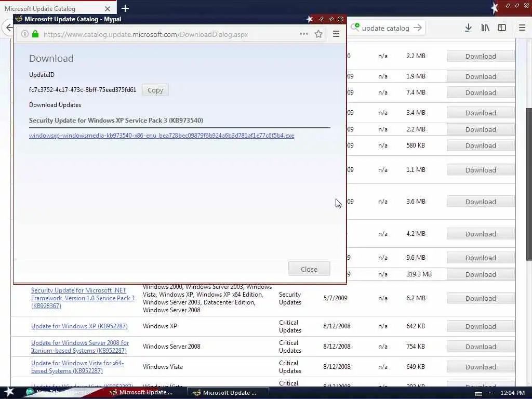Click the main page vertical scrollbar thumb
Viewport: 532px width, 399px height.
[529, 184]
